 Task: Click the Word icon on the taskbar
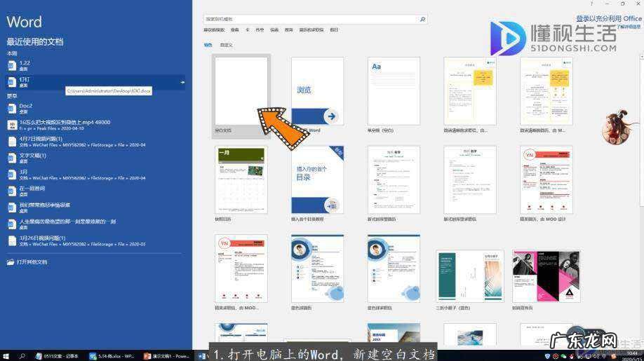[202, 355]
